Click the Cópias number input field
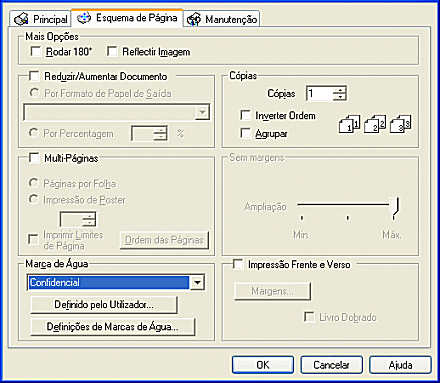 pos(320,93)
